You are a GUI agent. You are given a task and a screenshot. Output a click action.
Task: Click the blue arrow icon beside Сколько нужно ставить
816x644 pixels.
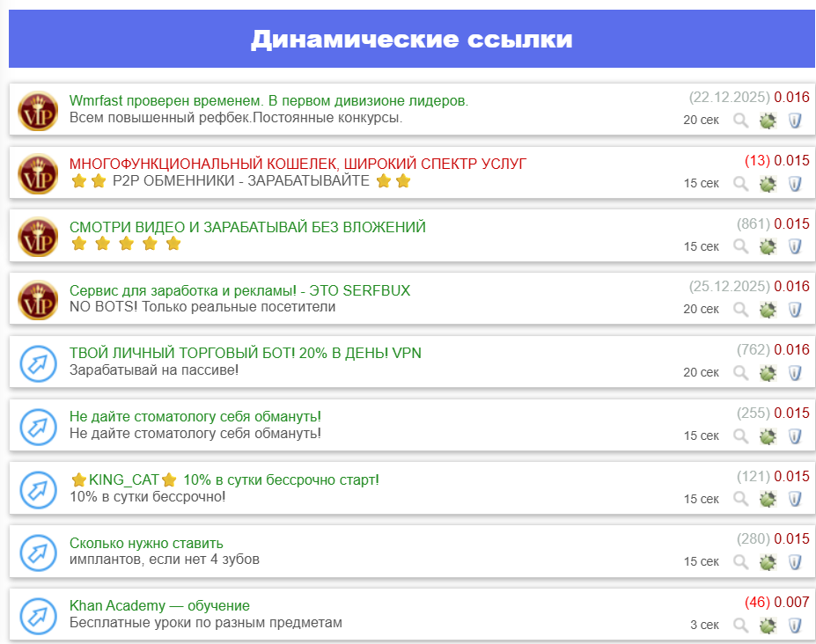(x=38, y=552)
